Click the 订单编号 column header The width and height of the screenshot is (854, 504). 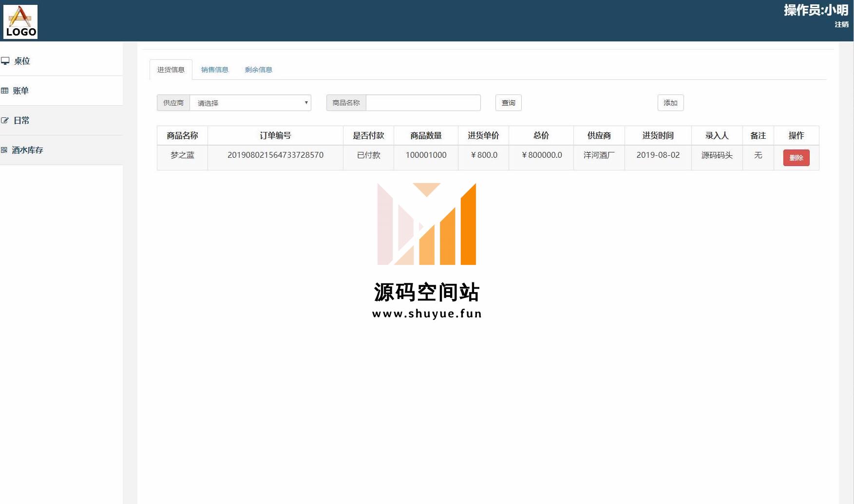276,135
